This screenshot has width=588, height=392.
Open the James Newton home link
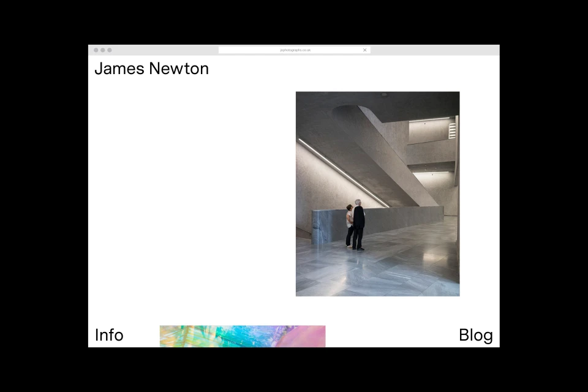click(151, 69)
